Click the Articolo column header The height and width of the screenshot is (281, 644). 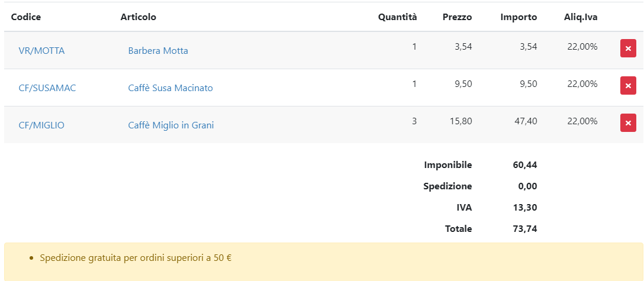[x=139, y=17]
